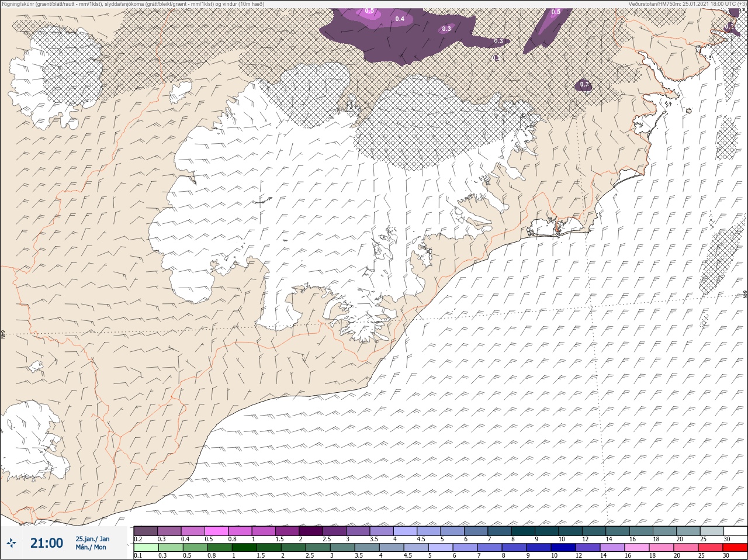Click the 0.3 label in the isolated round purple patch
This screenshot has height=560, width=748.
pyautogui.click(x=584, y=85)
